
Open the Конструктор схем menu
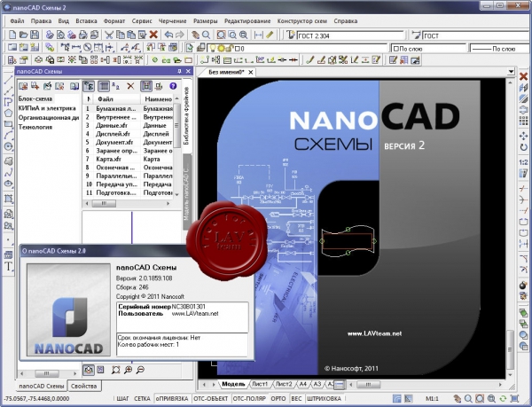[302, 20]
